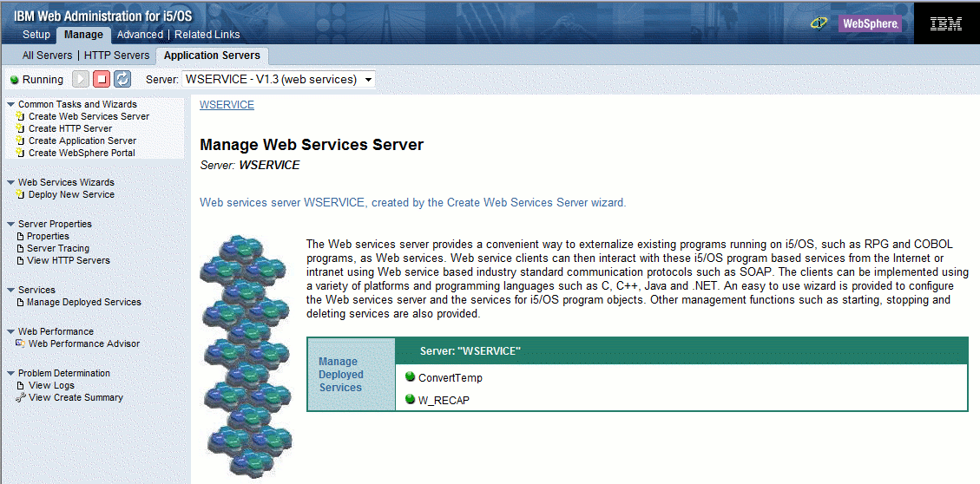
Task: Open the Create WebSphere Portal link
Action: coord(82,153)
